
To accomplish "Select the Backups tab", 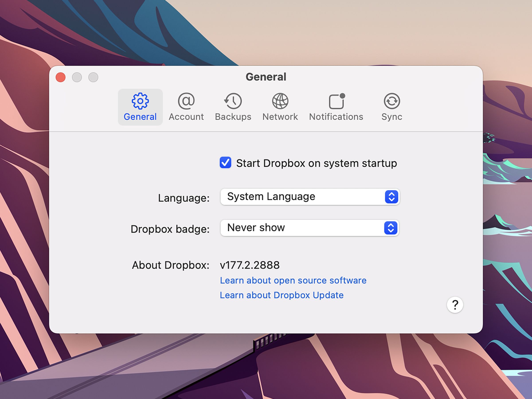I will (x=233, y=106).
